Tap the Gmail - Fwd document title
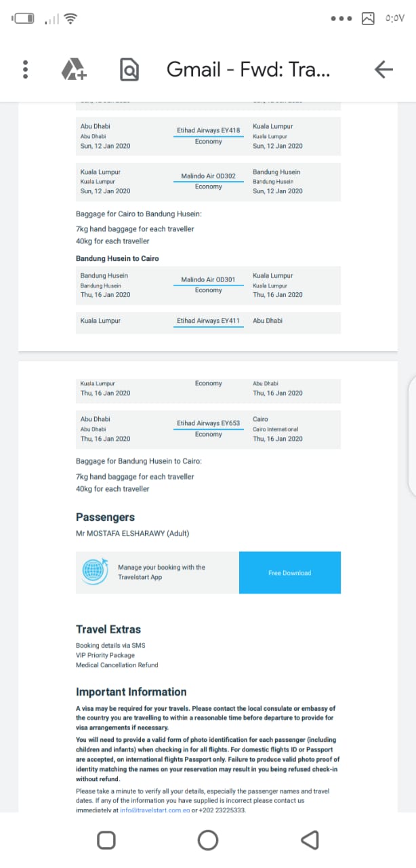This screenshot has width=416, height=868. 248,69
